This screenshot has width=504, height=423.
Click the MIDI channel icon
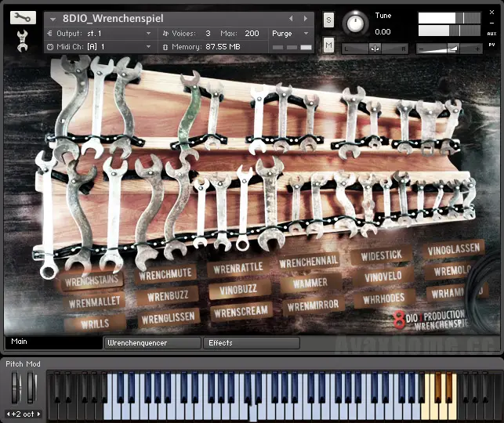point(50,47)
